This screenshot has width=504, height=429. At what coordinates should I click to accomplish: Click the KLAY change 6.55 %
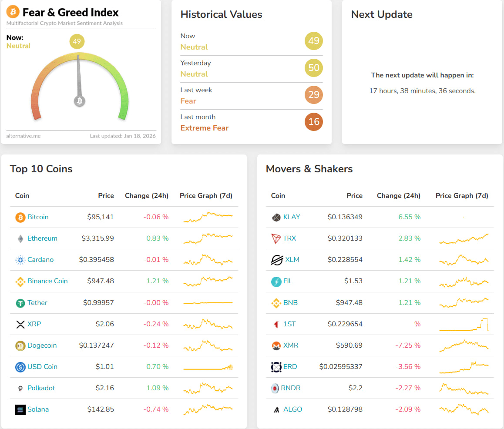pyautogui.click(x=410, y=217)
